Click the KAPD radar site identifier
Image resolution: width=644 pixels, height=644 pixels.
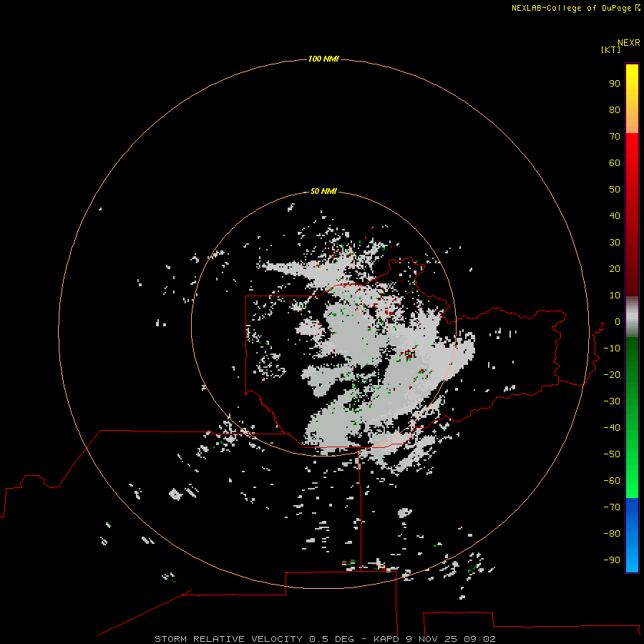coord(386,639)
